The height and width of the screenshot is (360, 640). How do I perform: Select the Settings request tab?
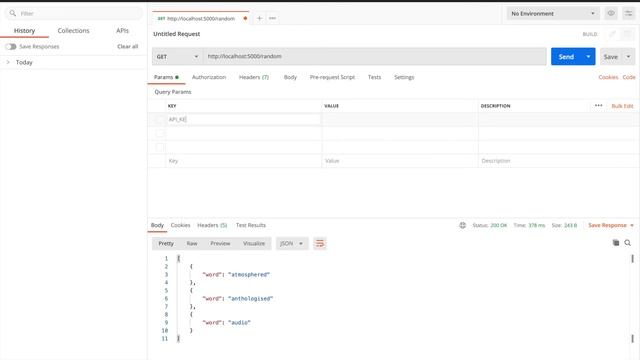[x=404, y=77]
